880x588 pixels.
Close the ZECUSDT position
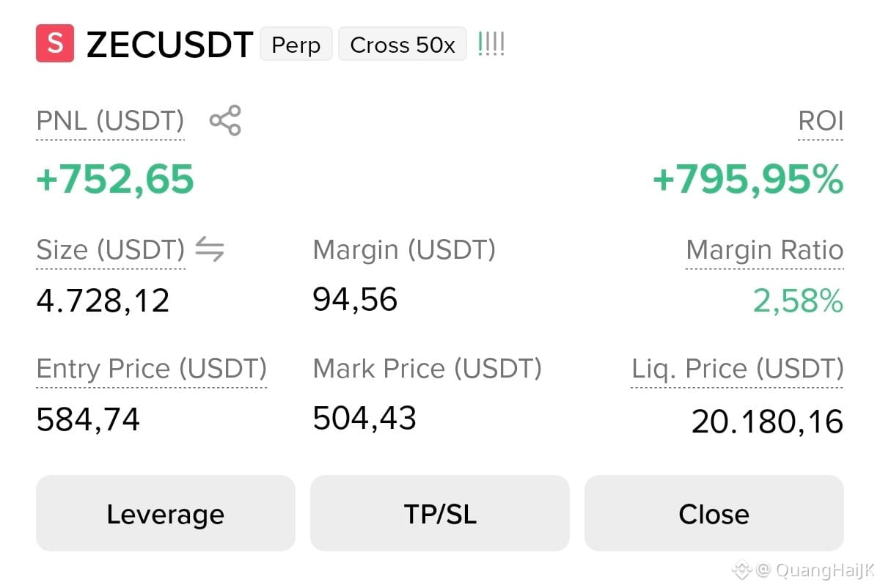coord(714,513)
